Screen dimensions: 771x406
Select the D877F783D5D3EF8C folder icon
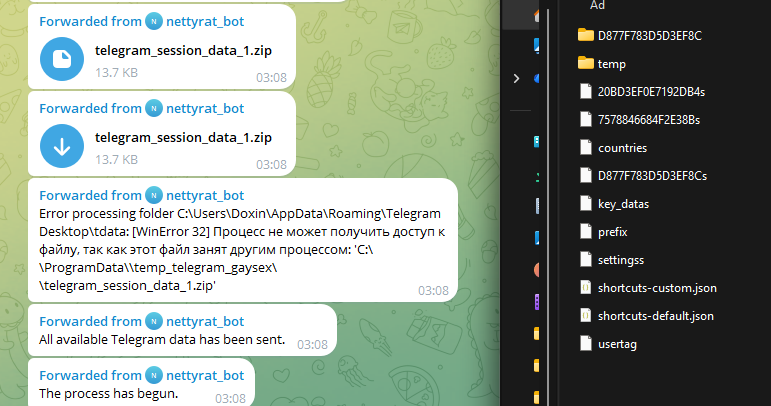tap(586, 35)
